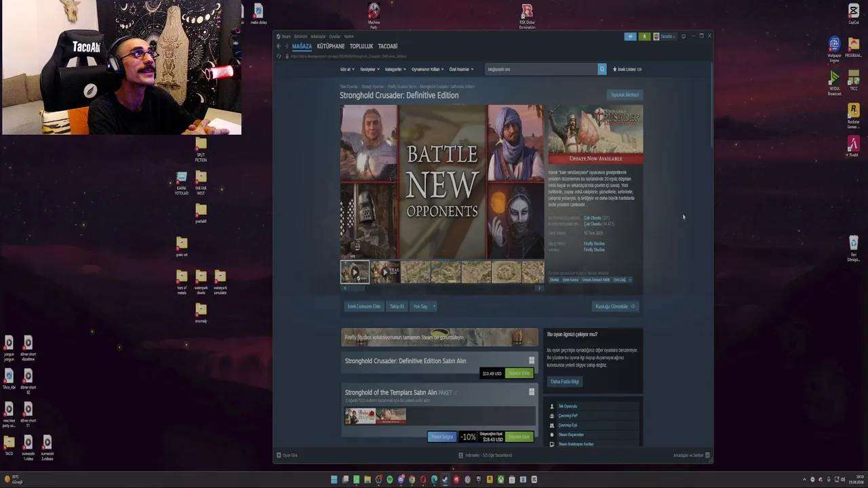Go forward with Steam's forward arrow

286,46
